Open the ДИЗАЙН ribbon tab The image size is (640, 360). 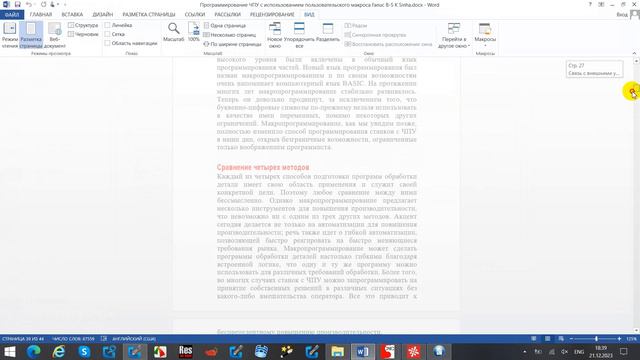pos(102,15)
